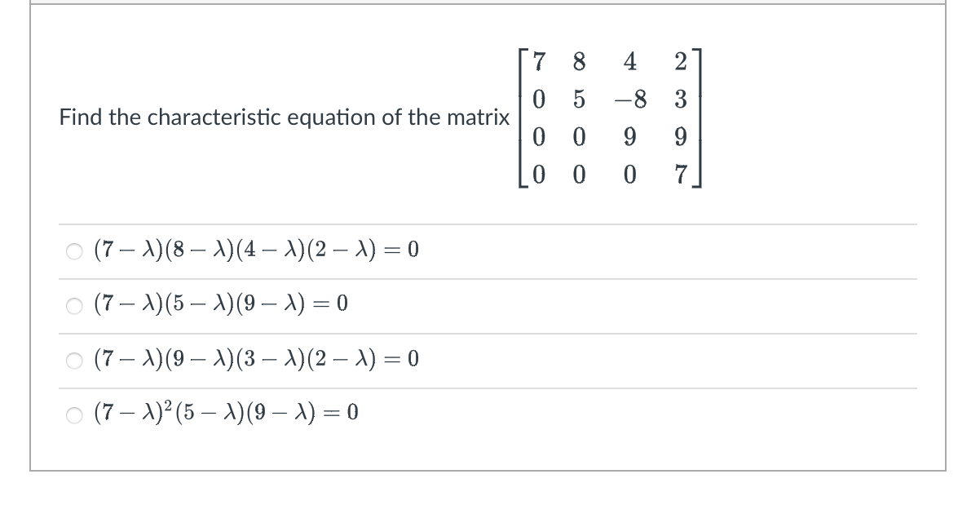The width and height of the screenshot is (980, 514).
Task: Select the radio button for (7−λ)(5−λ)(9−λ)=0
Action: click(x=73, y=305)
